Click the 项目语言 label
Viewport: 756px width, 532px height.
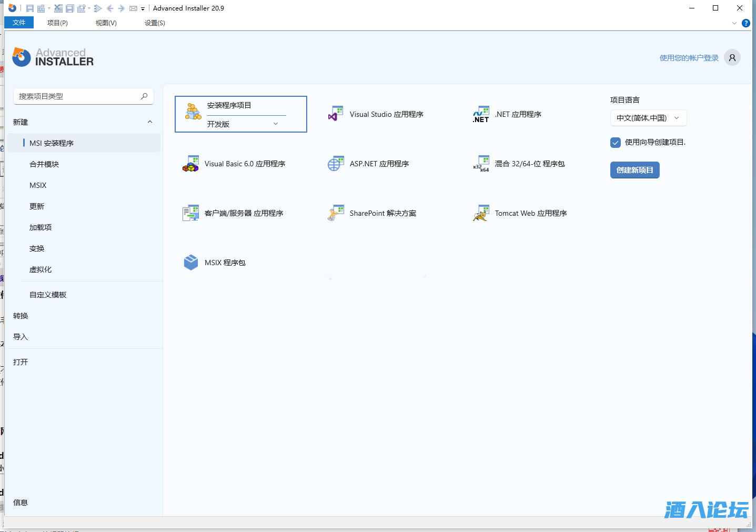coord(625,100)
